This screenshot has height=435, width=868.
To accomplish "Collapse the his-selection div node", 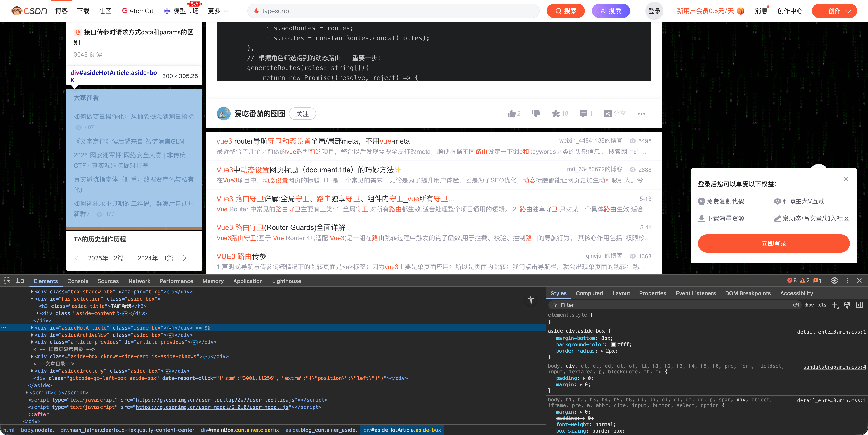I will click(32, 299).
